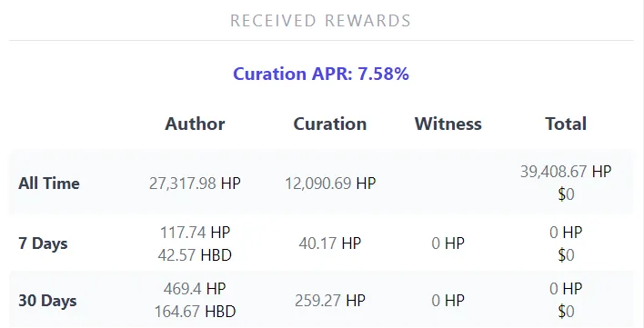Click the $0 total in 7 Days row
644x328 pixels.
point(566,255)
